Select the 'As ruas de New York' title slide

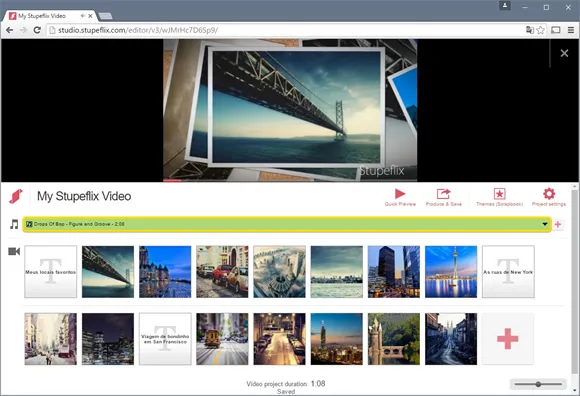pos(508,272)
